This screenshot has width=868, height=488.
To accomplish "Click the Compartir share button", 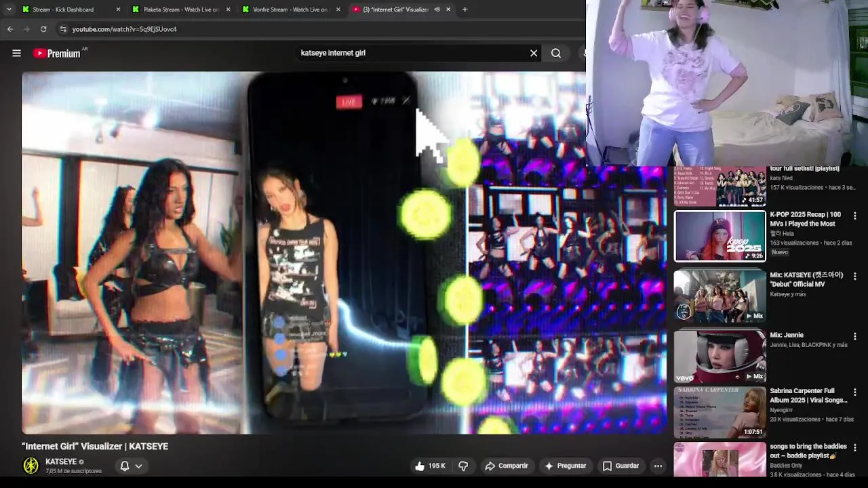I will (x=506, y=466).
